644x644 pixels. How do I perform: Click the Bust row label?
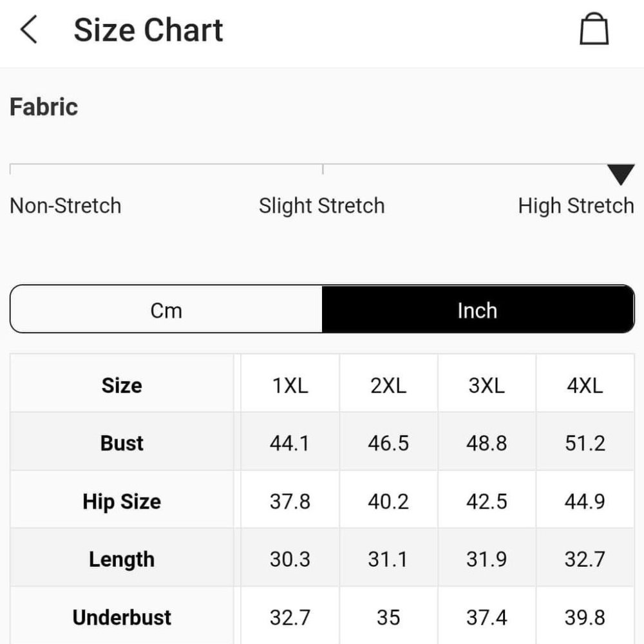[x=122, y=443]
